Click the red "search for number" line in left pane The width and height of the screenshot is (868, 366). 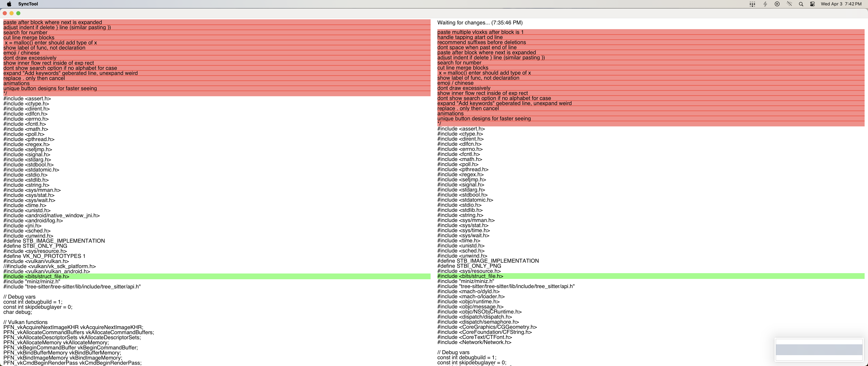pos(25,33)
